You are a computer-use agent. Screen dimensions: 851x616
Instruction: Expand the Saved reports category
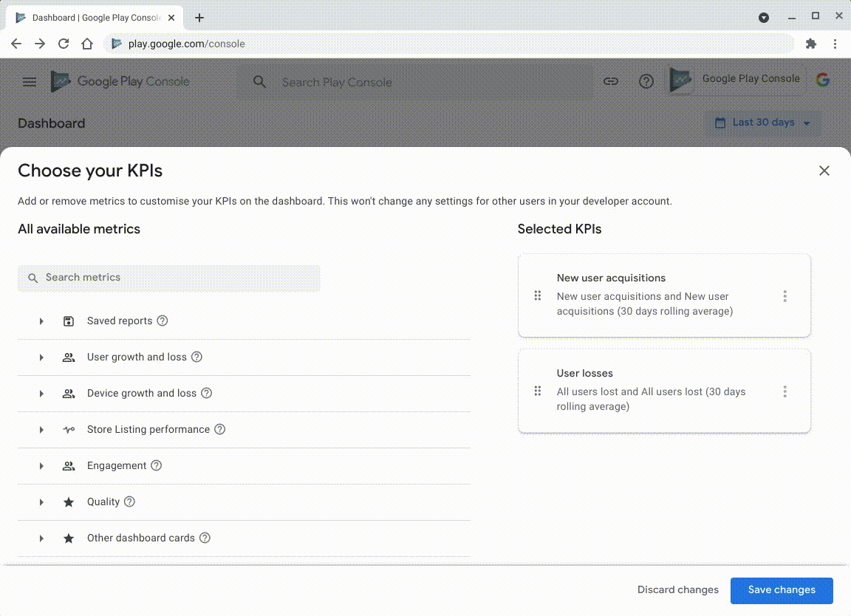[x=41, y=321]
